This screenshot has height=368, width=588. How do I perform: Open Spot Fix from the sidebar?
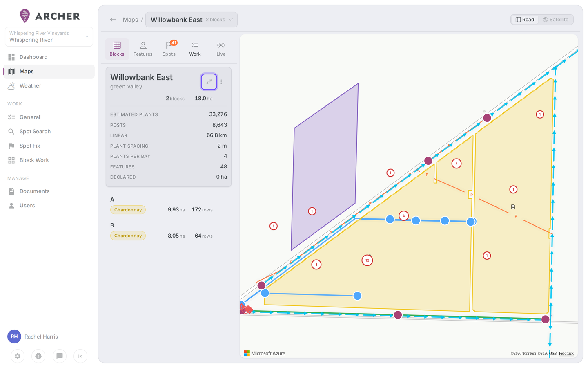49,146
